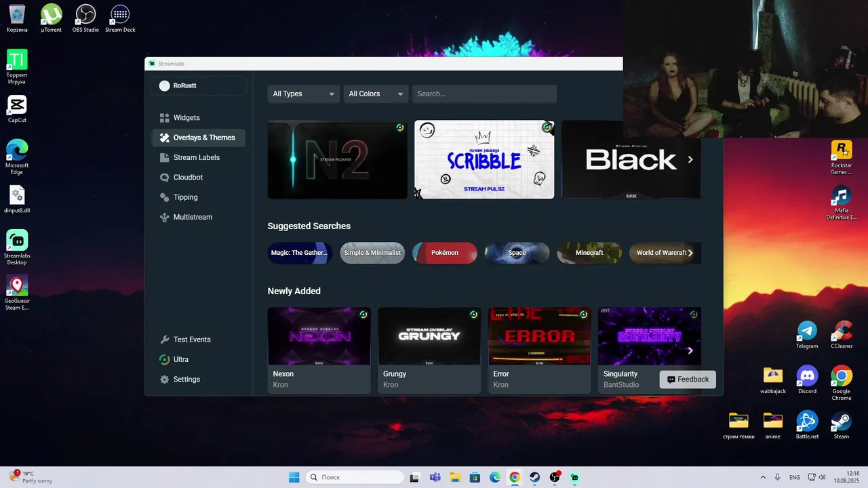Open the OBS Studio desktop icon
Image resolution: width=868 pixels, height=488 pixels.
tap(85, 19)
